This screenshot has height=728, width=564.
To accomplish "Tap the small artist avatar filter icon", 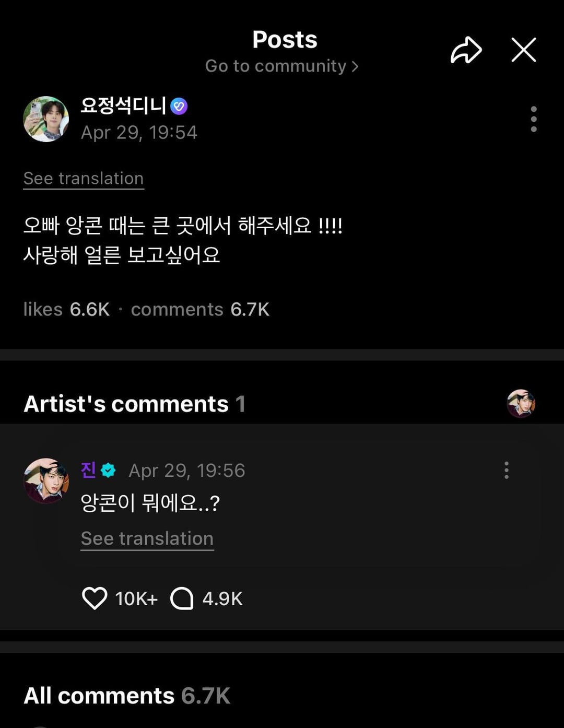I will click(x=521, y=404).
